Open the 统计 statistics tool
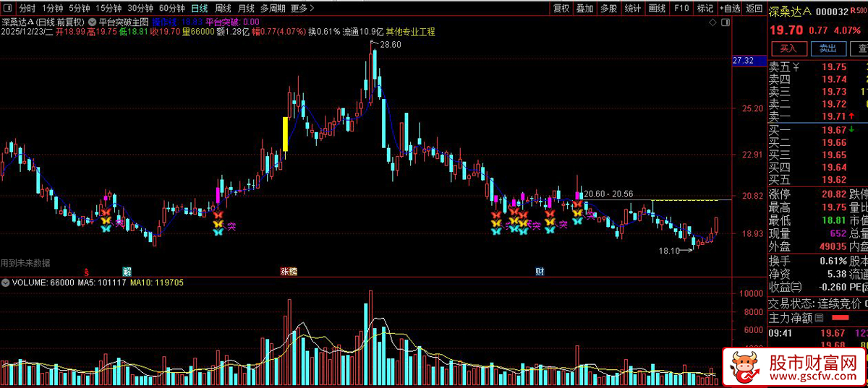 (632, 9)
